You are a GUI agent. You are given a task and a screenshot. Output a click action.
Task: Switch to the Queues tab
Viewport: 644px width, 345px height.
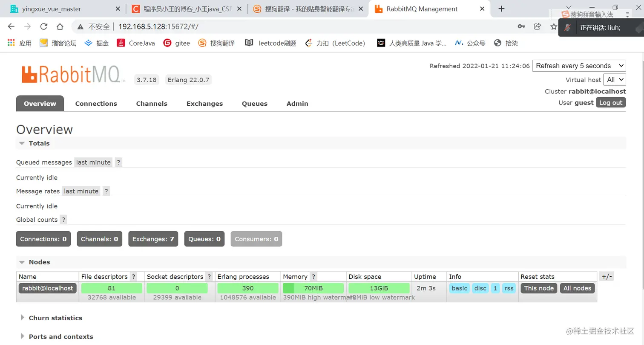[255, 104]
